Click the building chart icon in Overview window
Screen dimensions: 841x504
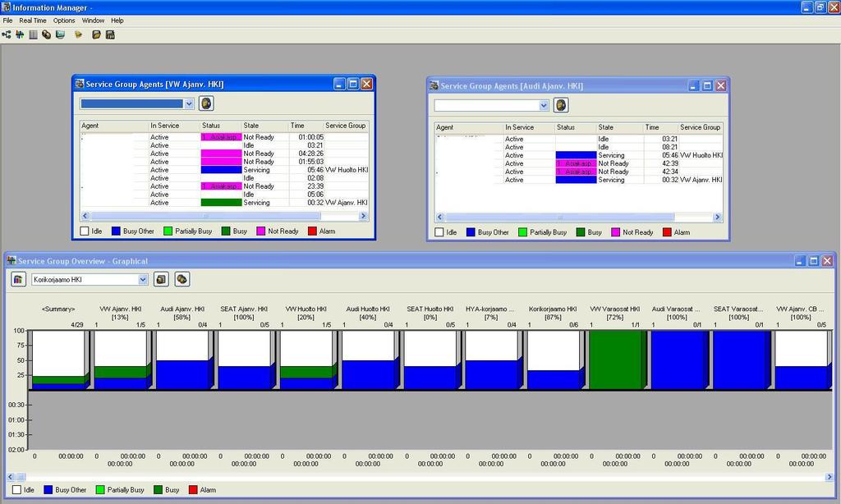pyautogui.click(x=19, y=279)
